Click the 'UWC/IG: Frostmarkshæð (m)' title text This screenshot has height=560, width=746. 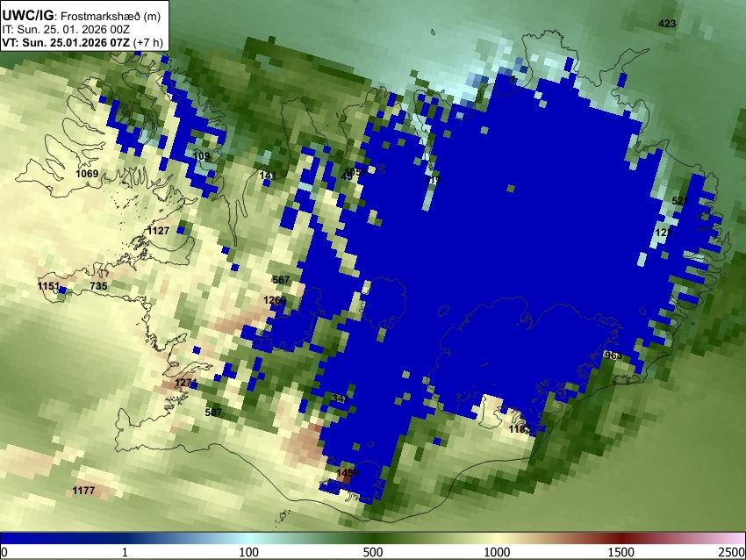pyautogui.click(x=82, y=16)
